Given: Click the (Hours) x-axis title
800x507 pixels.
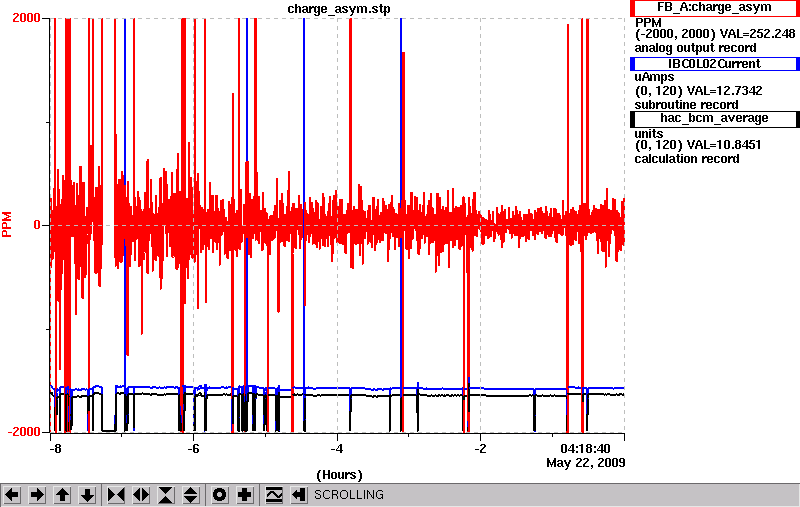Looking at the screenshot, I should [x=339, y=475].
